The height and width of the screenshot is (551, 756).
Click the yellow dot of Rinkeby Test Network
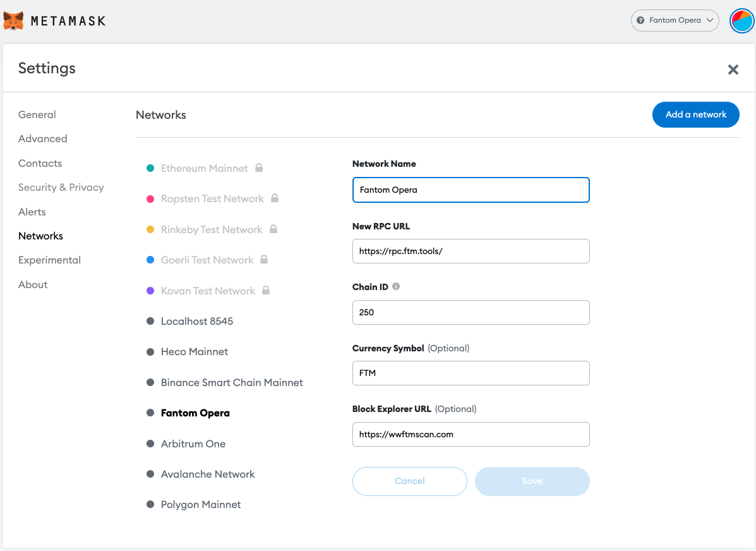coord(150,229)
